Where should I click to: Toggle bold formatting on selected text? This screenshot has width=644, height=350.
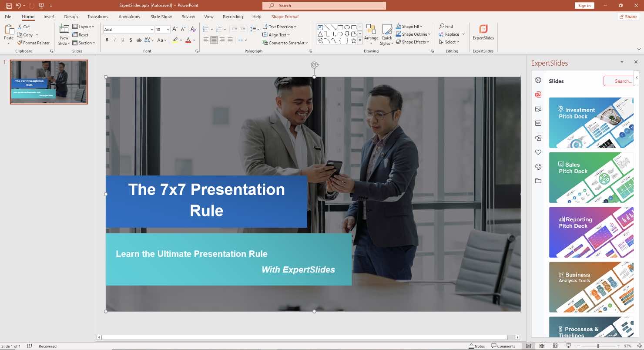[x=107, y=40]
